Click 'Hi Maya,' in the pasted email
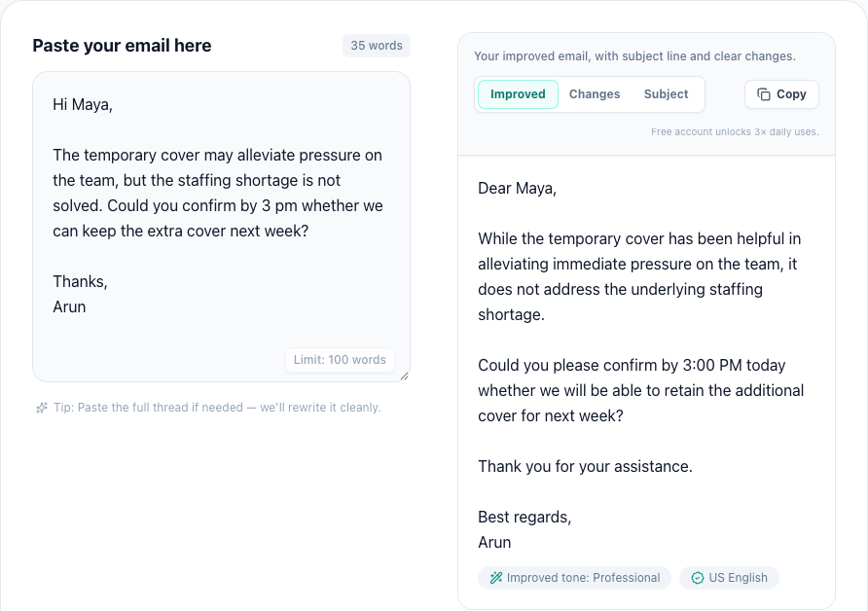This screenshot has height=611, width=868. point(83,105)
